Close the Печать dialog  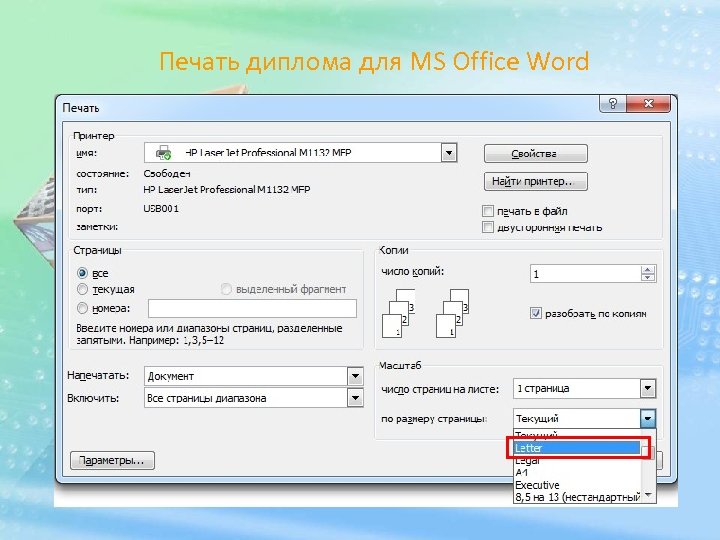pos(648,104)
